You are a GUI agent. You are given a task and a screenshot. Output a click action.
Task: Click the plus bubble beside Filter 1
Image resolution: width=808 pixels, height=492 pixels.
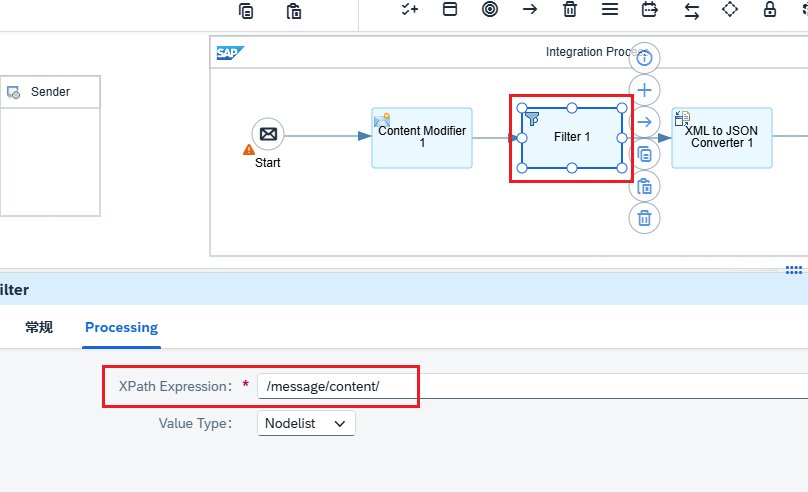pyautogui.click(x=645, y=90)
